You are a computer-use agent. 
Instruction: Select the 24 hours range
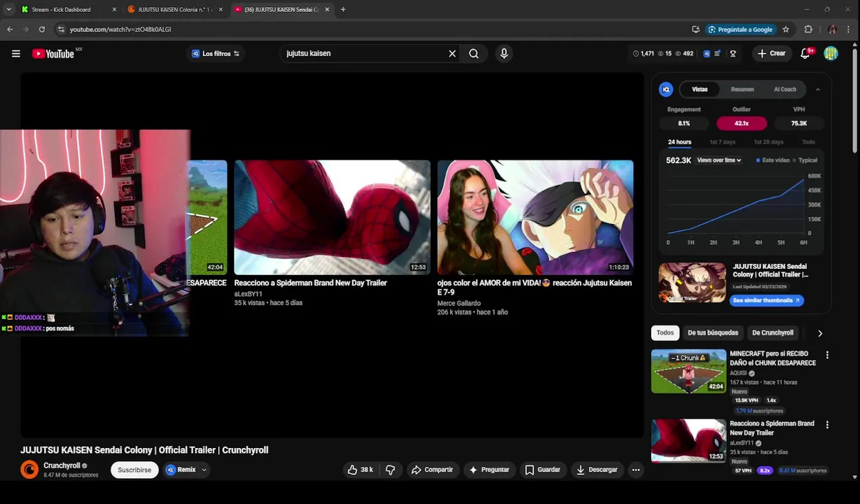tap(679, 142)
